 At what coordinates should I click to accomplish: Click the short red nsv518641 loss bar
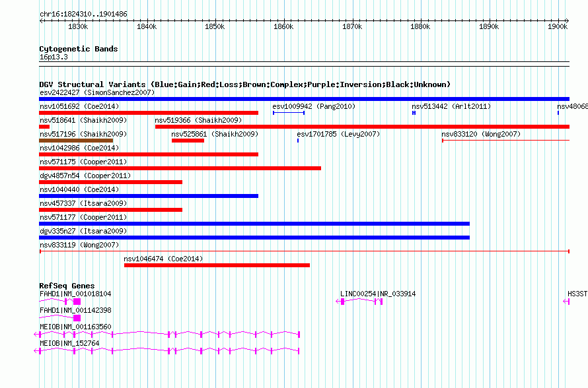click(44, 127)
